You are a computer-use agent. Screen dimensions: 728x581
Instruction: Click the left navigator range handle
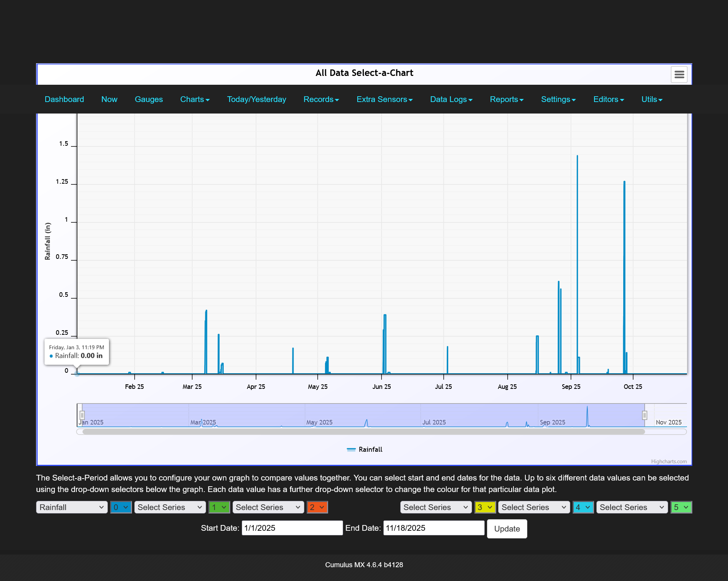82,415
